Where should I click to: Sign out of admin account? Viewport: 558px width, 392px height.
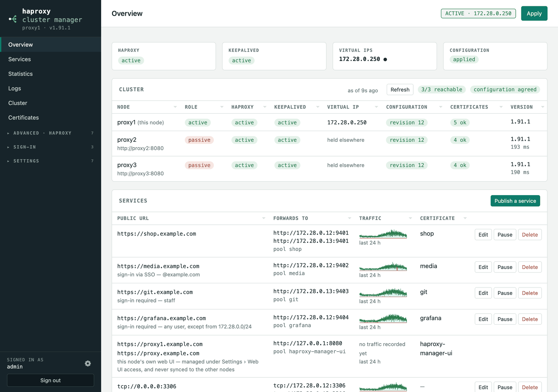(51, 380)
